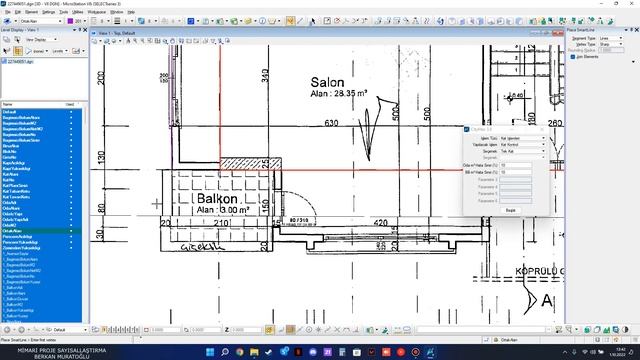Open Windows Start menu
640x360 pixels.
click(210, 352)
